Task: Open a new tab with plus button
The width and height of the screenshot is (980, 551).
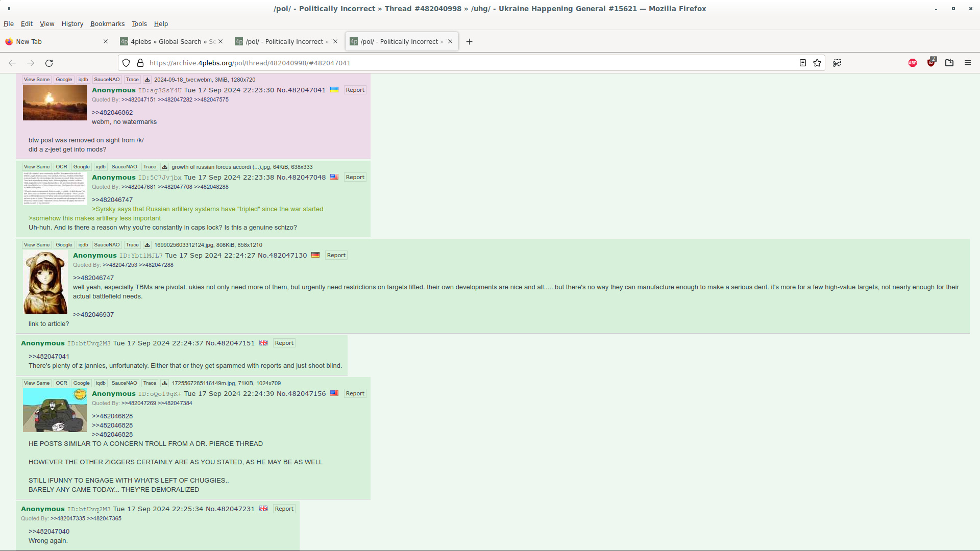Action: click(x=469, y=42)
